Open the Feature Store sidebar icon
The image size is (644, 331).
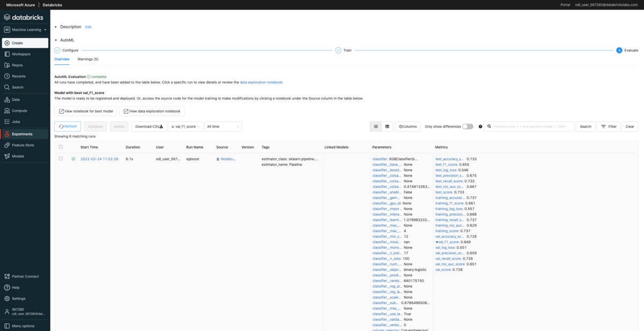[7, 145]
